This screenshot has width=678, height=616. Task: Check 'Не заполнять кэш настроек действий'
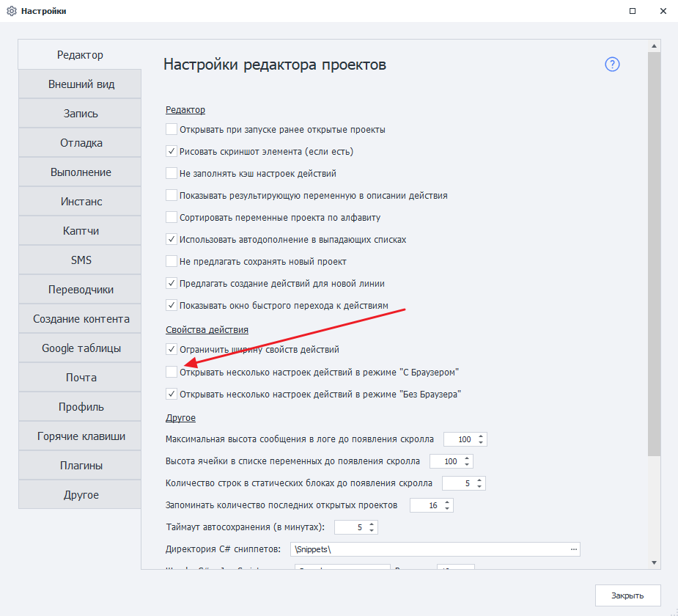click(172, 174)
